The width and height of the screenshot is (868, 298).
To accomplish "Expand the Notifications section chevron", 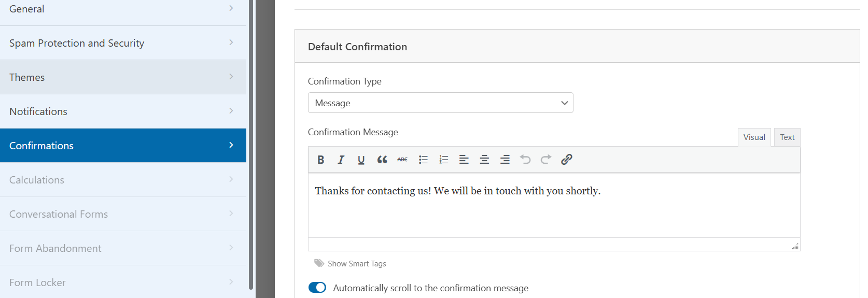I will (x=231, y=111).
